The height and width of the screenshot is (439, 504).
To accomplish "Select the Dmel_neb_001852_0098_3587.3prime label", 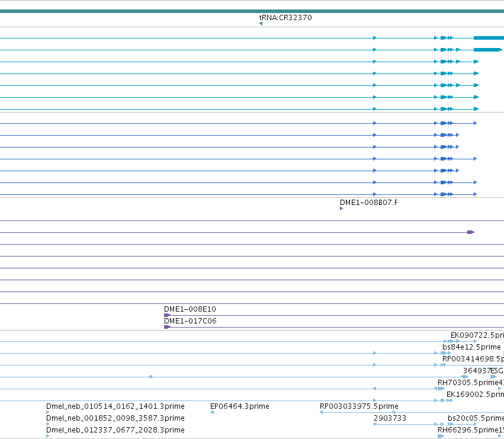I will click(115, 418).
